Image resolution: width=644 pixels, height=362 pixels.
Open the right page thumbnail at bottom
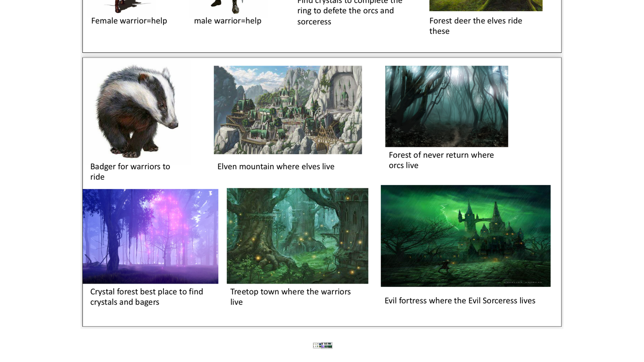[328, 345]
